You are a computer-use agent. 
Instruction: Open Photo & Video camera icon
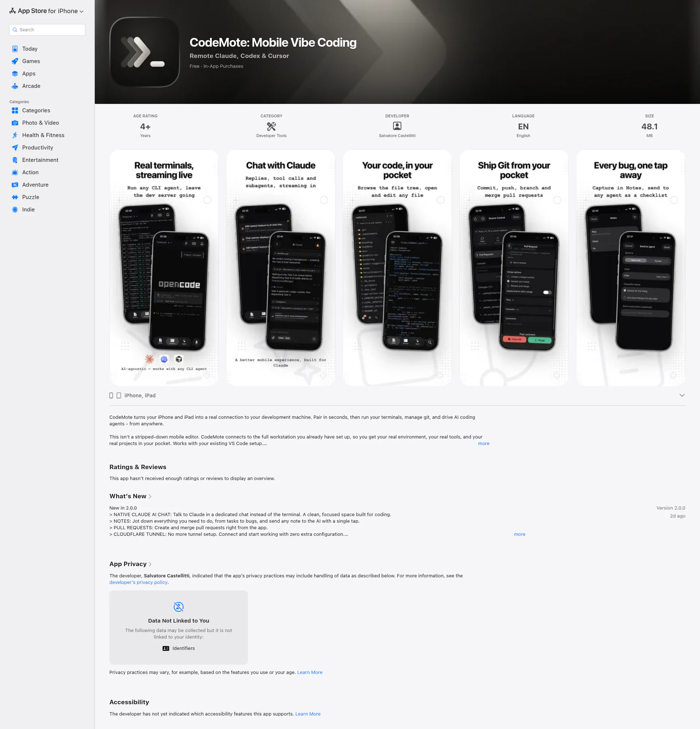point(15,123)
